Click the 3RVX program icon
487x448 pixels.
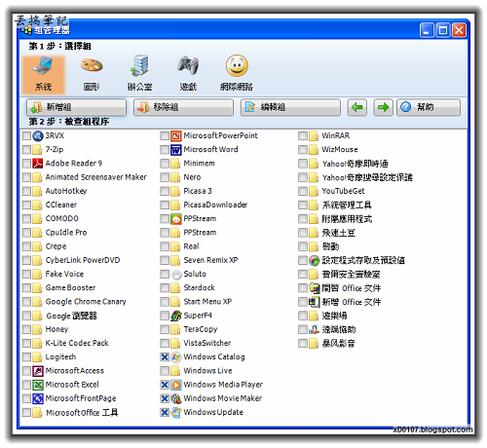pos(38,136)
